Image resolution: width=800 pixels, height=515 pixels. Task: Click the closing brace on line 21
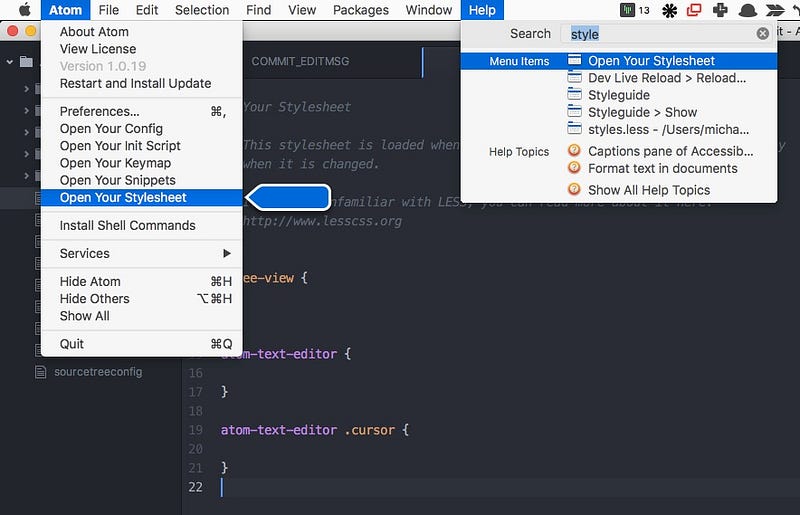pos(224,468)
